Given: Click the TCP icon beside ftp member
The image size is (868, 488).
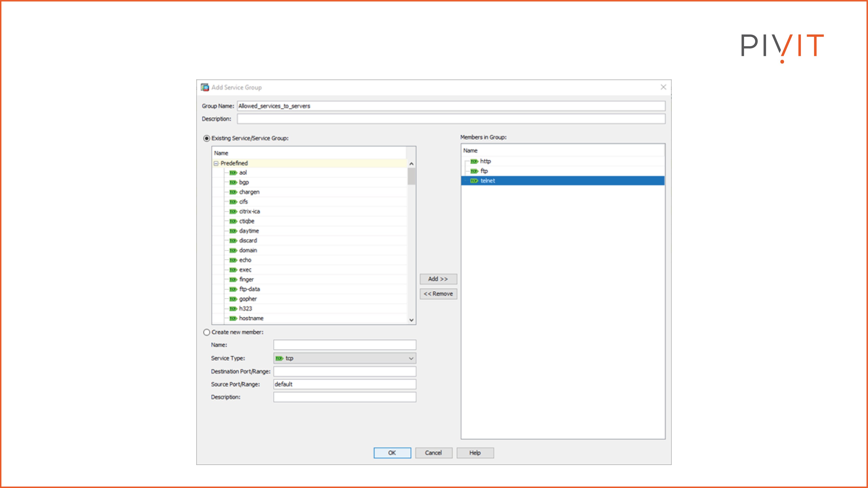Looking at the screenshot, I should pyautogui.click(x=474, y=171).
